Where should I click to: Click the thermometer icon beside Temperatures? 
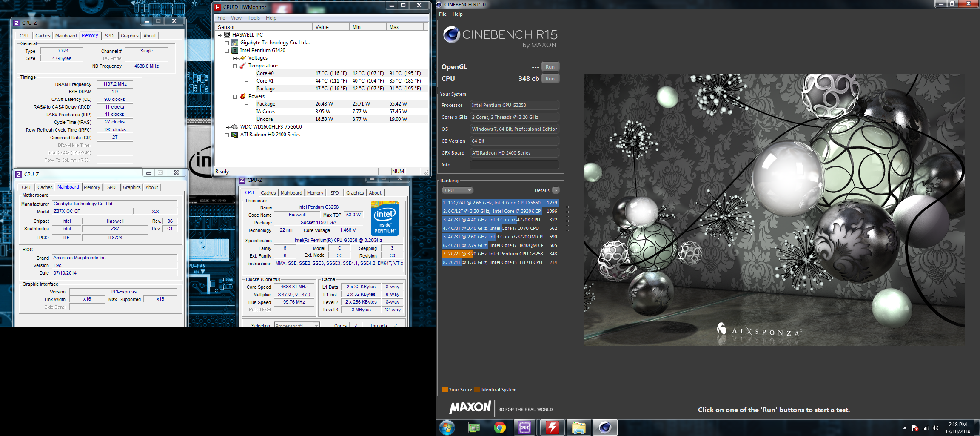point(243,66)
